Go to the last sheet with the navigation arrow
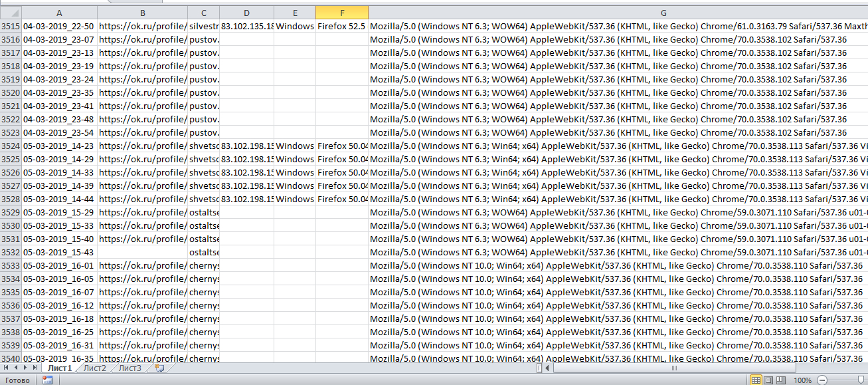This screenshot has width=868, height=385. (x=35, y=368)
